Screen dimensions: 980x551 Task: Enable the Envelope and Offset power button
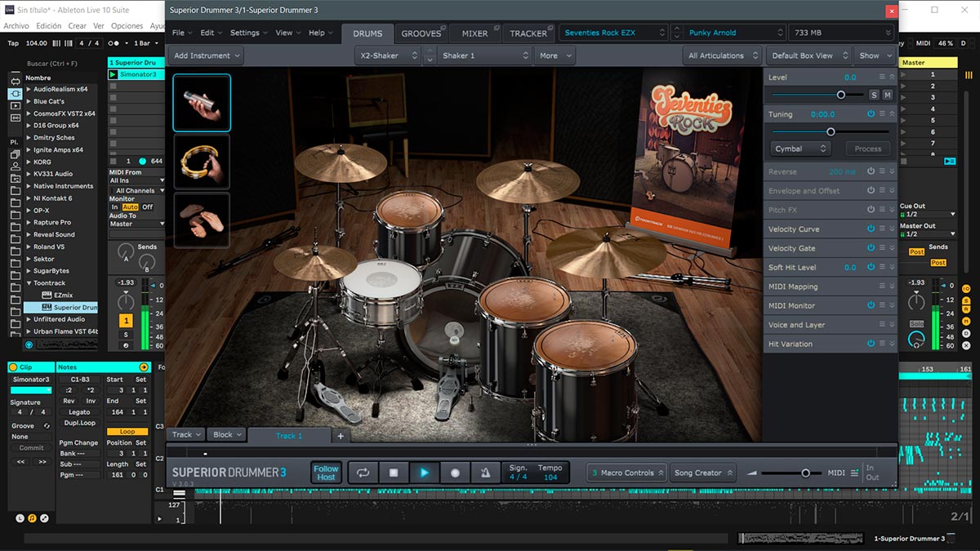pyautogui.click(x=871, y=191)
